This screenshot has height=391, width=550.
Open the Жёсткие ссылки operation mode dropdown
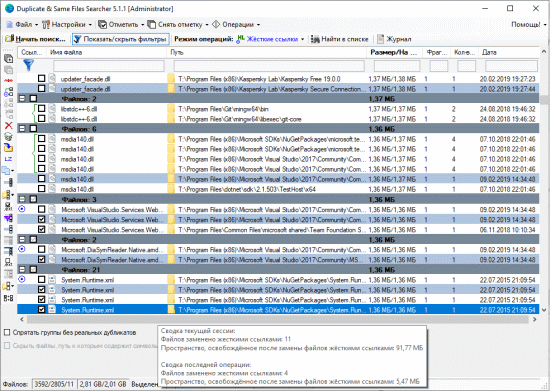pyautogui.click(x=270, y=39)
